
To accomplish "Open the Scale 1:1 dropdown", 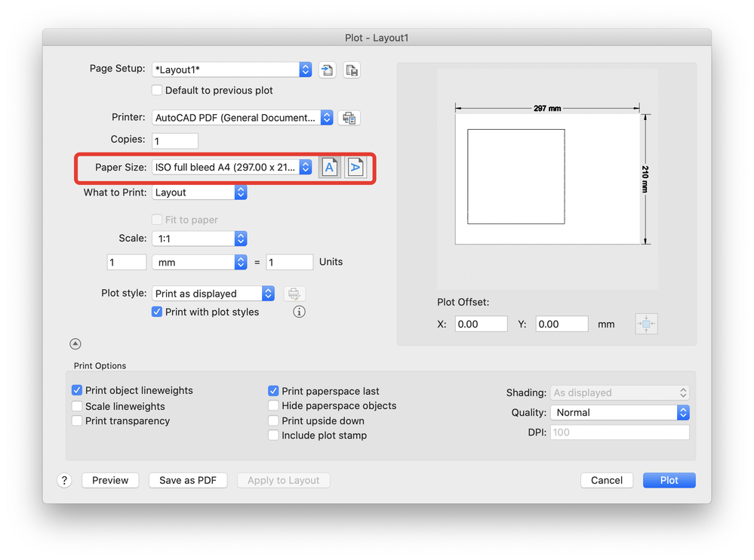I will [x=199, y=238].
